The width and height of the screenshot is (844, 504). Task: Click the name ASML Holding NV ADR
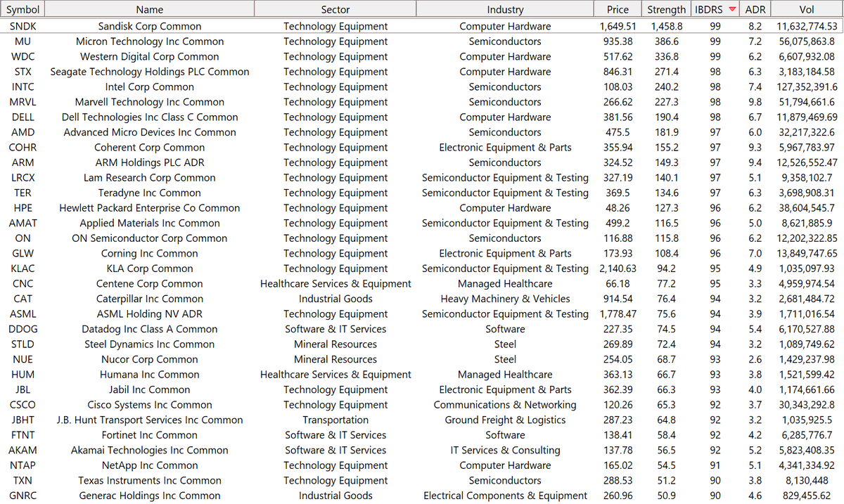click(150, 314)
